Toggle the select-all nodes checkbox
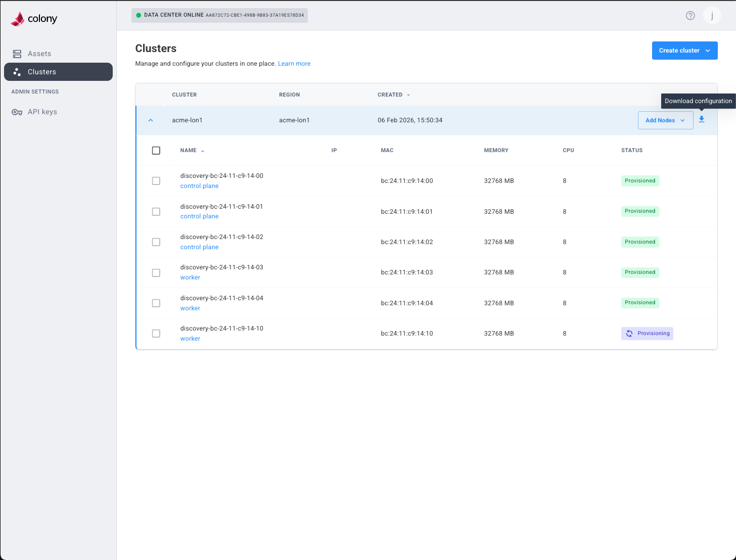 point(156,150)
